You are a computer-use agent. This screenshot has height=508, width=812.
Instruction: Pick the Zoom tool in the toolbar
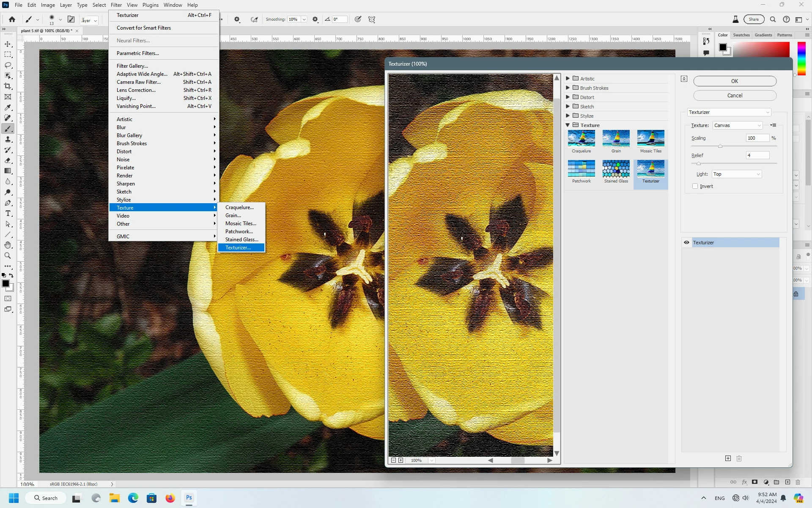[x=8, y=256]
